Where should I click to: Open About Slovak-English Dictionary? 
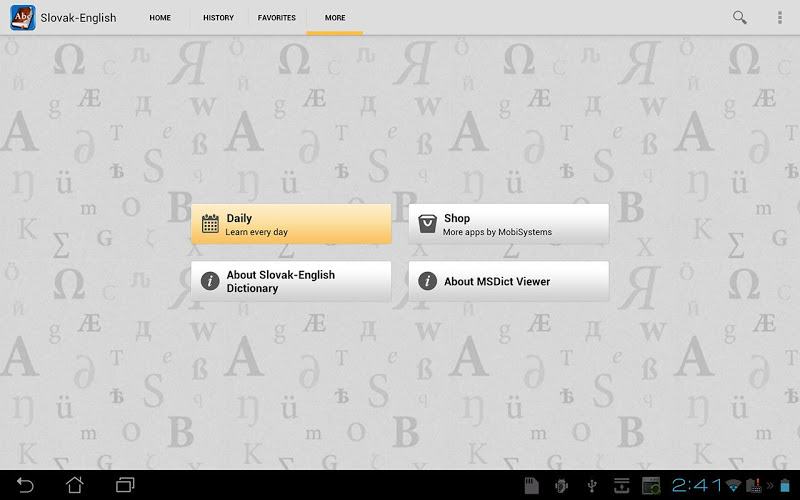pyautogui.click(x=291, y=281)
